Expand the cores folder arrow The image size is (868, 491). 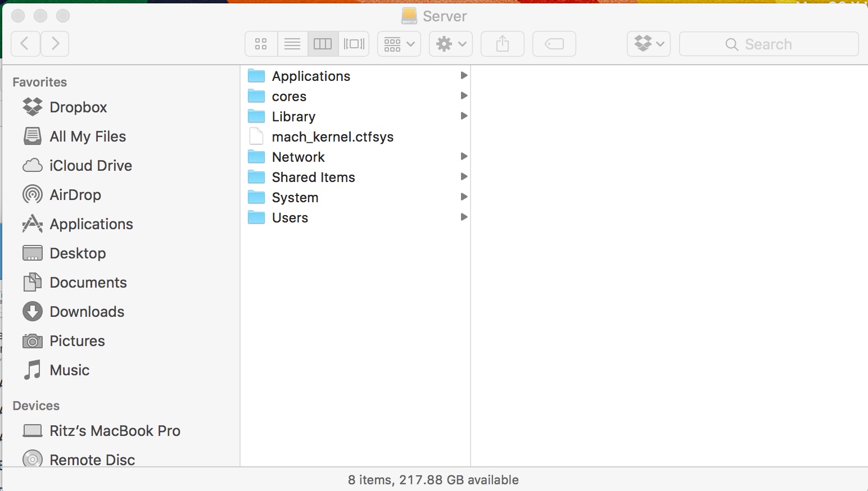point(464,96)
